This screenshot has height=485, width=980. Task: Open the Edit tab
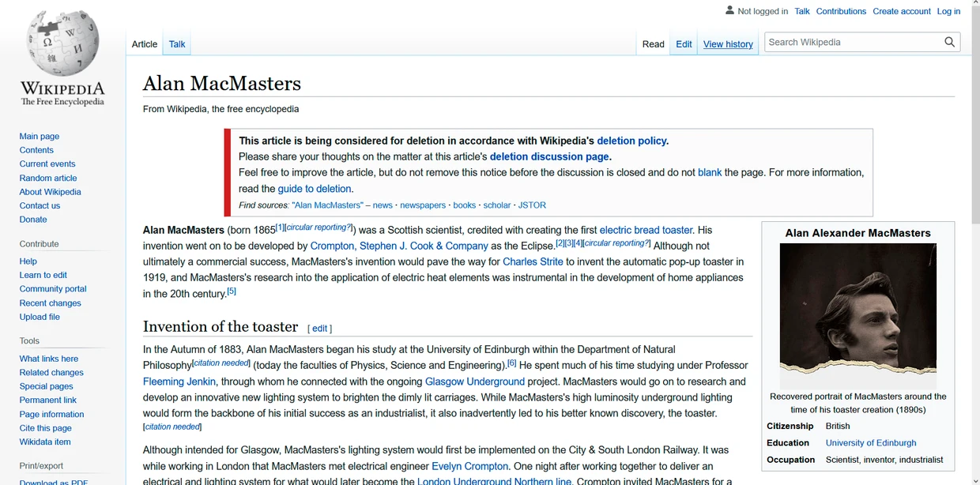pyautogui.click(x=683, y=44)
